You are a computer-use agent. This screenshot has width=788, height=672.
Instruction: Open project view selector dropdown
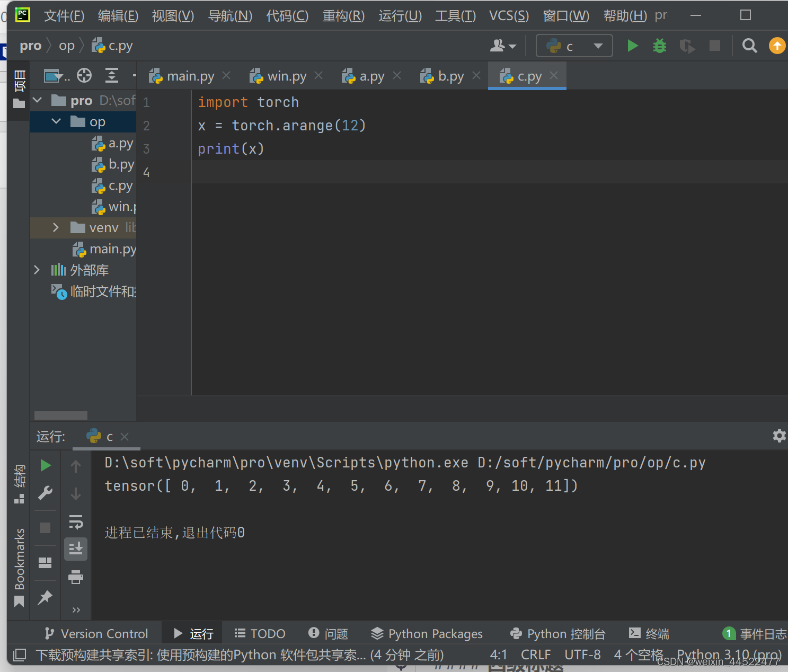coord(57,76)
